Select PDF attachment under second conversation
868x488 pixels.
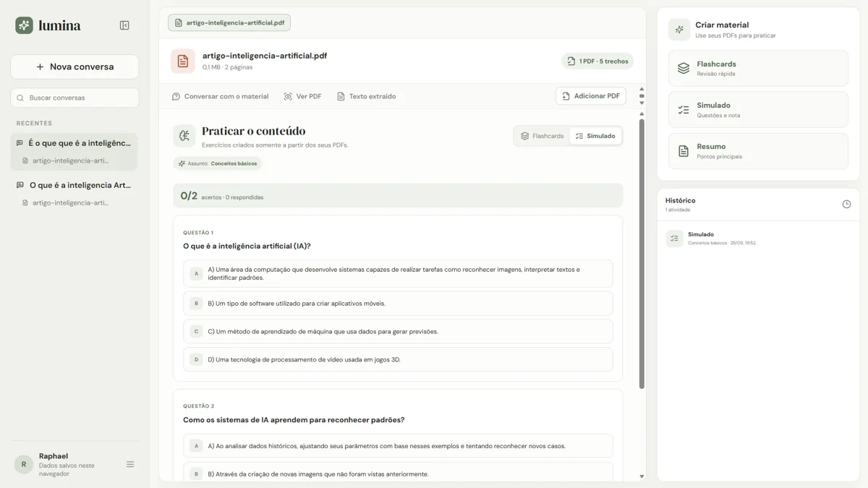click(66, 202)
